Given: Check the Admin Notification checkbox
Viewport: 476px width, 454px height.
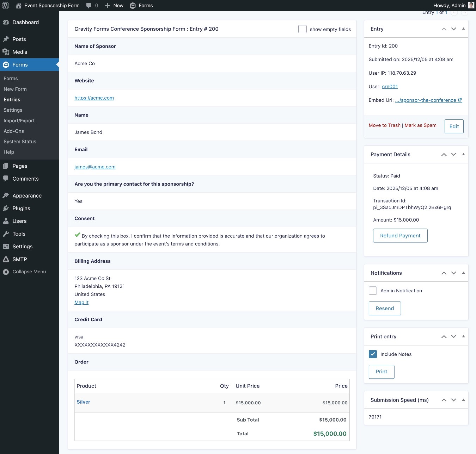Looking at the screenshot, I should coord(373,291).
